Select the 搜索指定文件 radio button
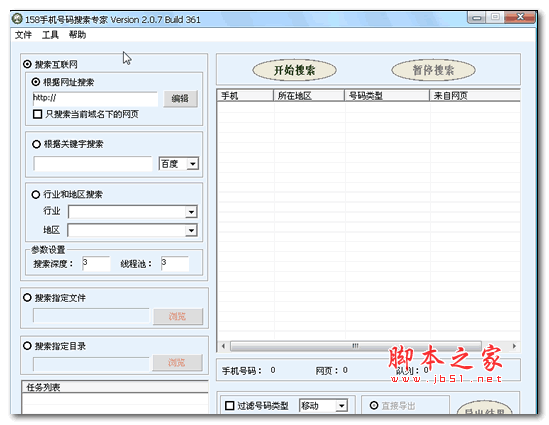 tap(27, 298)
